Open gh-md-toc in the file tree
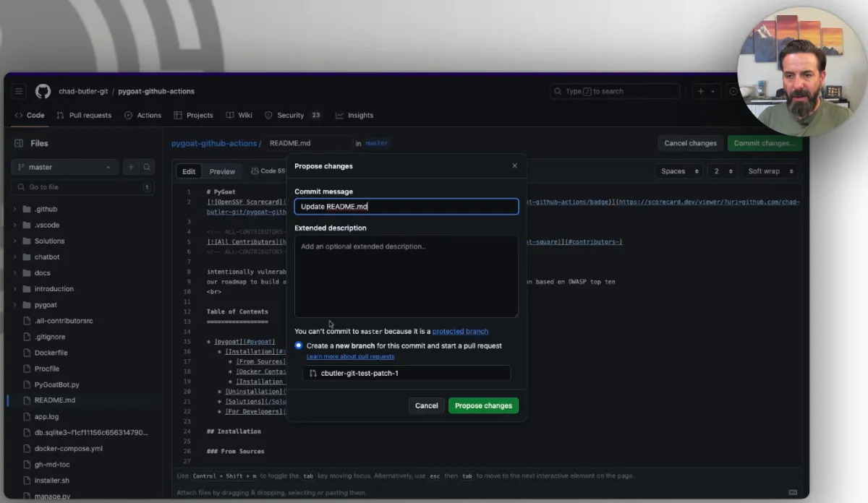The width and height of the screenshot is (868, 503). coord(52,464)
